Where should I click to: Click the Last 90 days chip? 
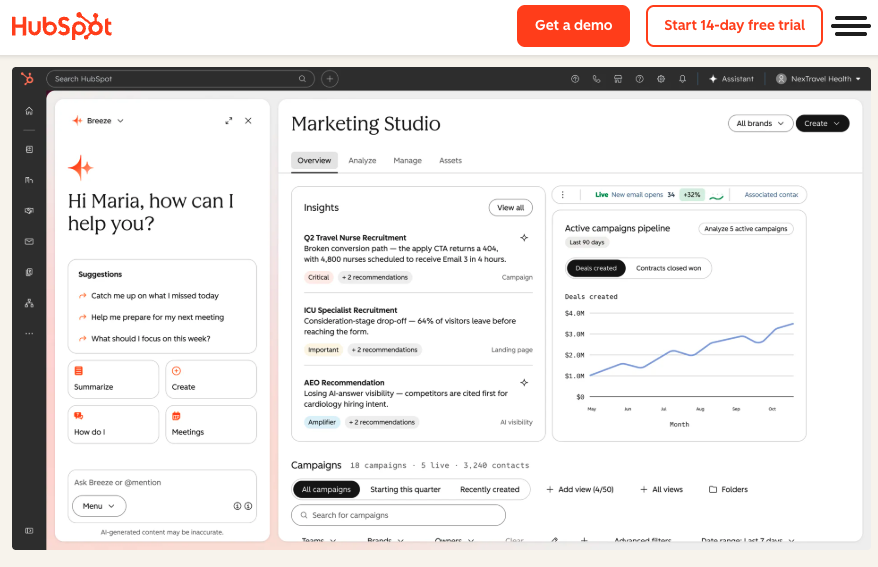[587, 242]
